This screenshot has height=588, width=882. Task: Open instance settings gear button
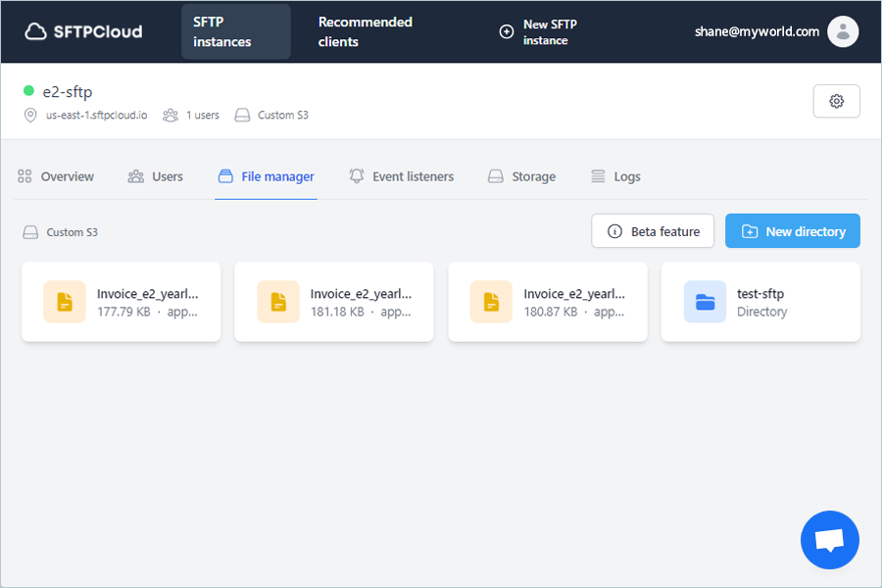pyautogui.click(x=837, y=101)
